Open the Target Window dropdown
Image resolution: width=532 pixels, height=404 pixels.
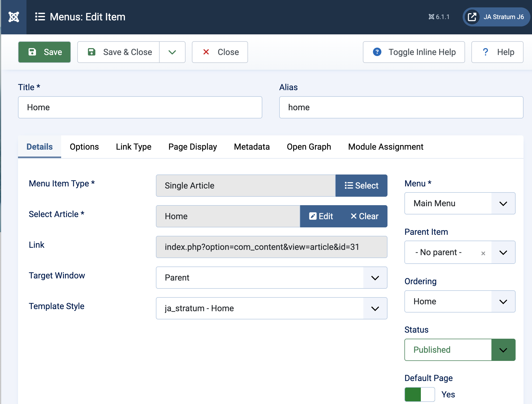pyautogui.click(x=272, y=278)
